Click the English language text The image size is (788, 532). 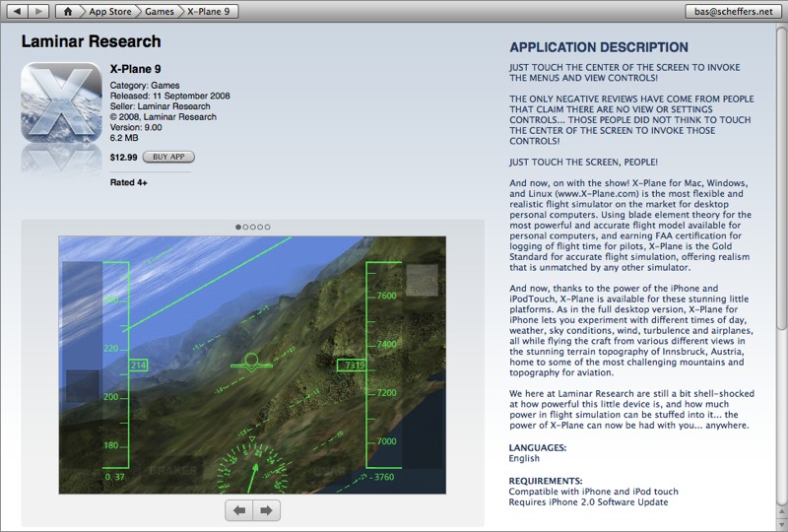point(524,458)
